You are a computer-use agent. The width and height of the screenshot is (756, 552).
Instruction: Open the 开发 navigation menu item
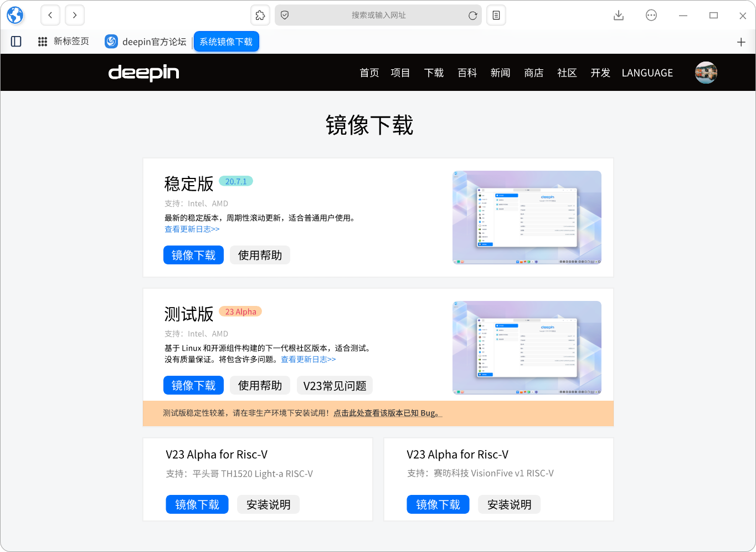coord(600,73)
